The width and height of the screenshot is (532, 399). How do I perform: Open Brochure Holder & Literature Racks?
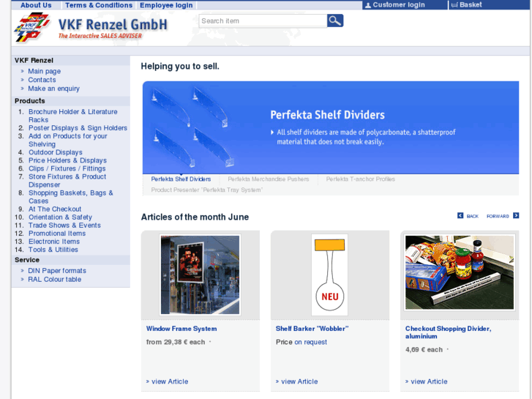[72, 116]
